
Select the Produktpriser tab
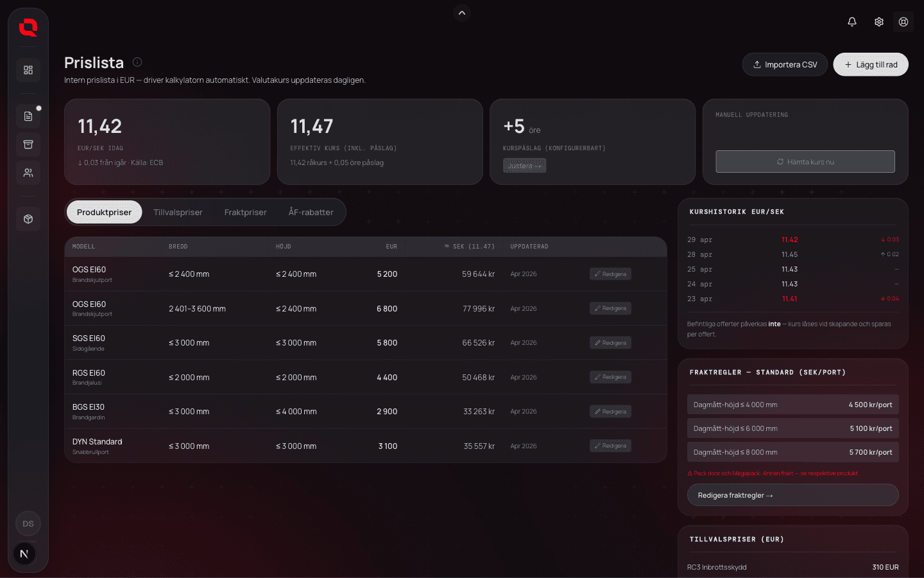[x=104, y=212]
